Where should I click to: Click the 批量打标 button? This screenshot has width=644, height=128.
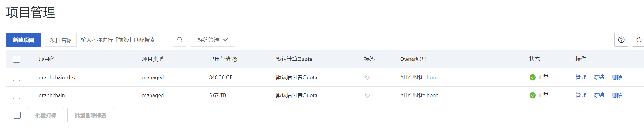pos(46,115)
